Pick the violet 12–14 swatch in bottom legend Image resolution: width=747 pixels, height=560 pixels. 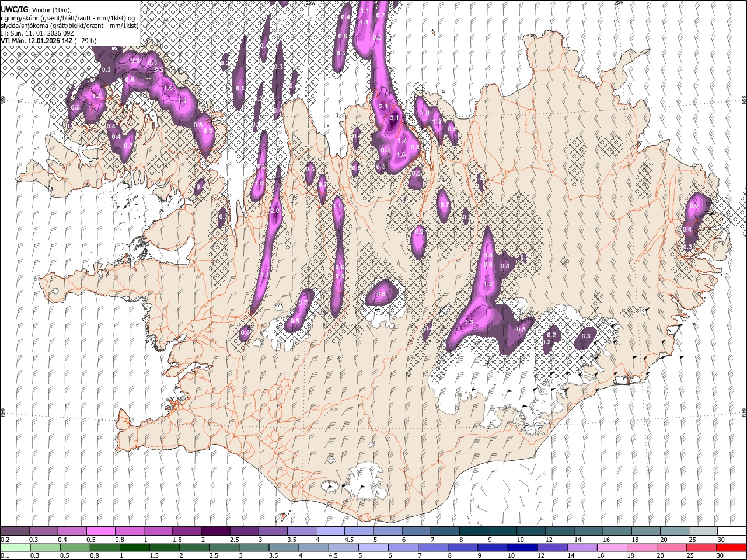pyautogui.click(x=552, y=547)
